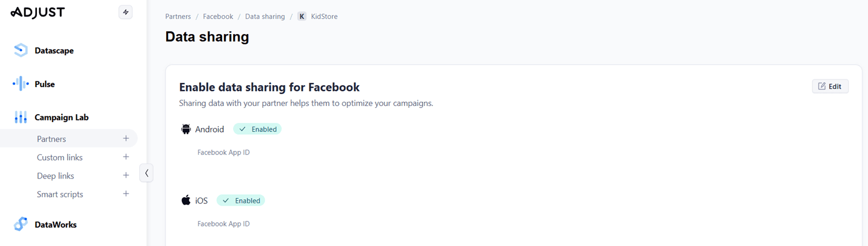The height and width of the screenshot is (246, 868).
Task: Click the Android robot icon
Action: pyautogui.click(x=186, y=129)
